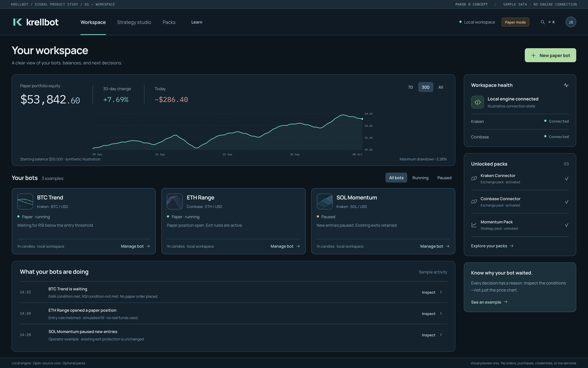Expand the BTC Trend is waiting row chevron
Screen dimensions: 588x368
tap(441, 292)
